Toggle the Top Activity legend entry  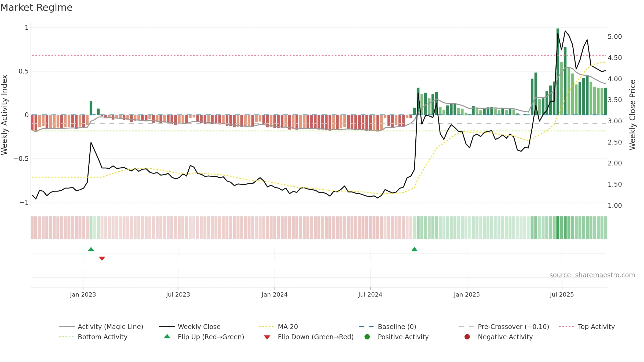pyautogui.click(x=587, y=327)
